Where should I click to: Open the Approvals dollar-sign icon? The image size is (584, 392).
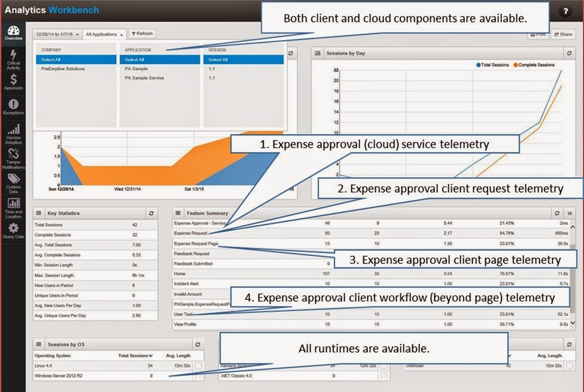pyautogui.click(x=13, y=82)
